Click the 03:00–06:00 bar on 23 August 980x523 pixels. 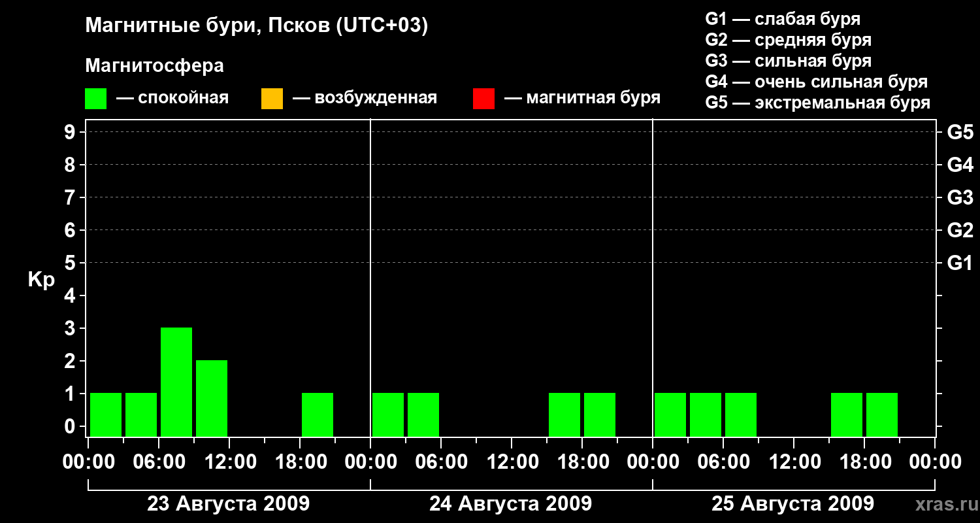point(141,414)
